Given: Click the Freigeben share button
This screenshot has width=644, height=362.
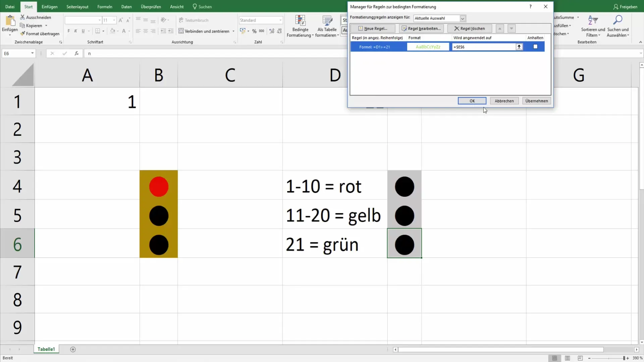Looking at the screenshot, I should tap(625, 7).
